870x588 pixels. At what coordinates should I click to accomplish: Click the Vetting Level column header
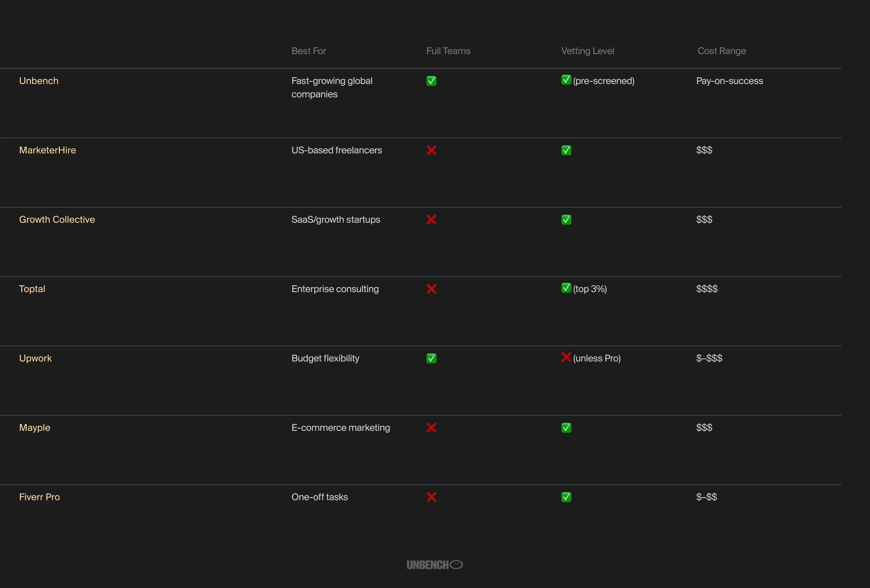coord(587,51)
